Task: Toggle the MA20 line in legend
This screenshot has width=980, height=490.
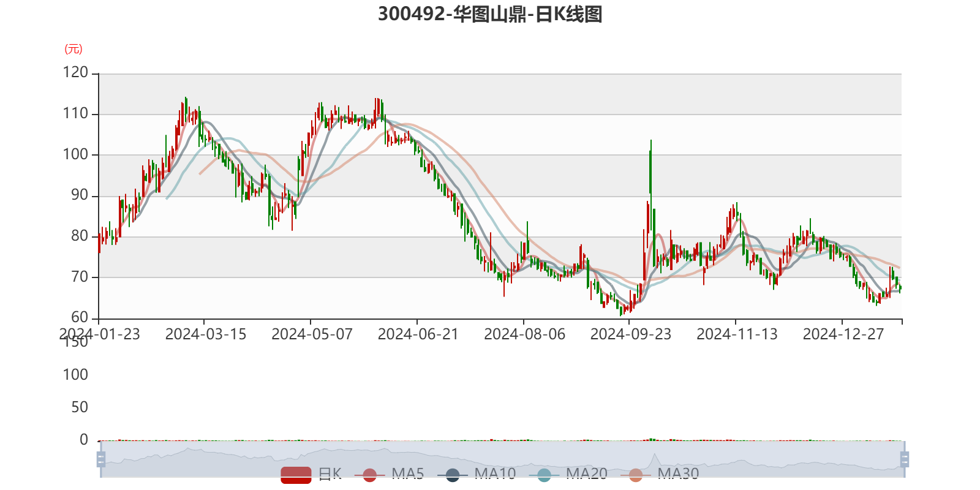Action: pyautogui.click(x=568, y=475)
